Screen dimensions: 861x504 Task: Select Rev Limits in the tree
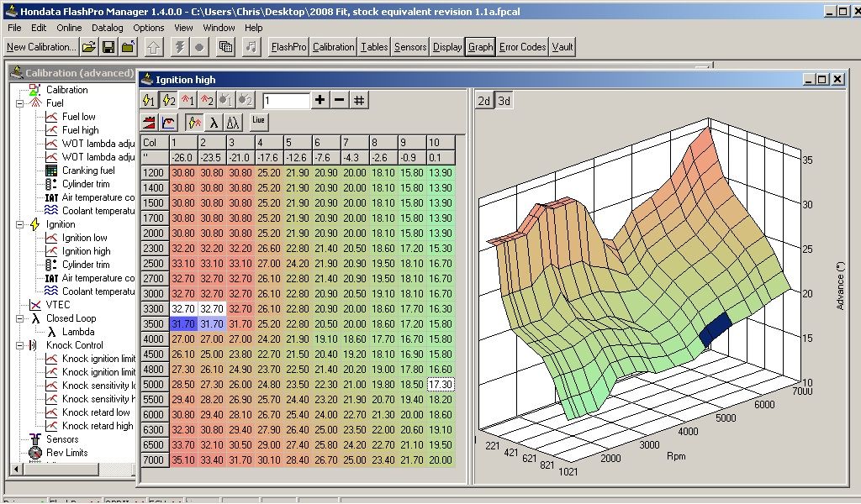click(67, 453)
